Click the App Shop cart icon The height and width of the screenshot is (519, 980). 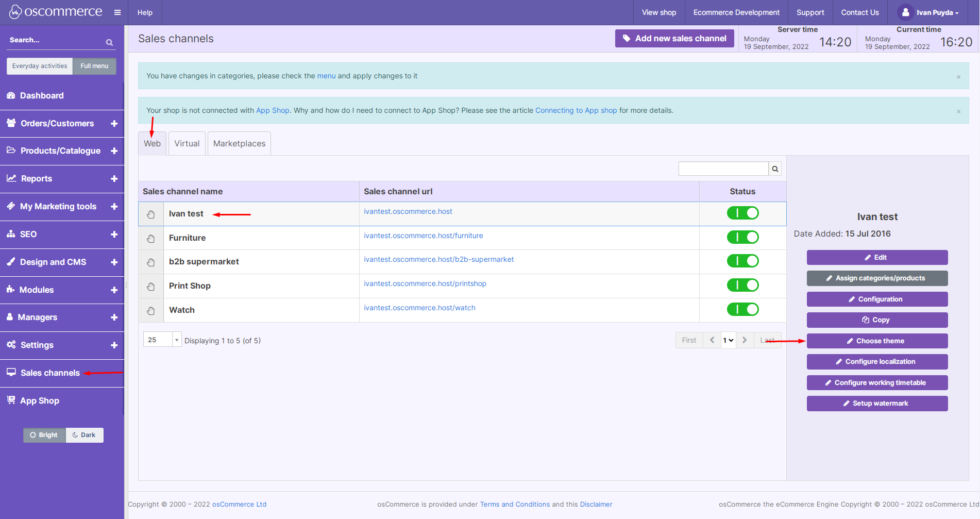pyautogui.click(x=11, y=400)
